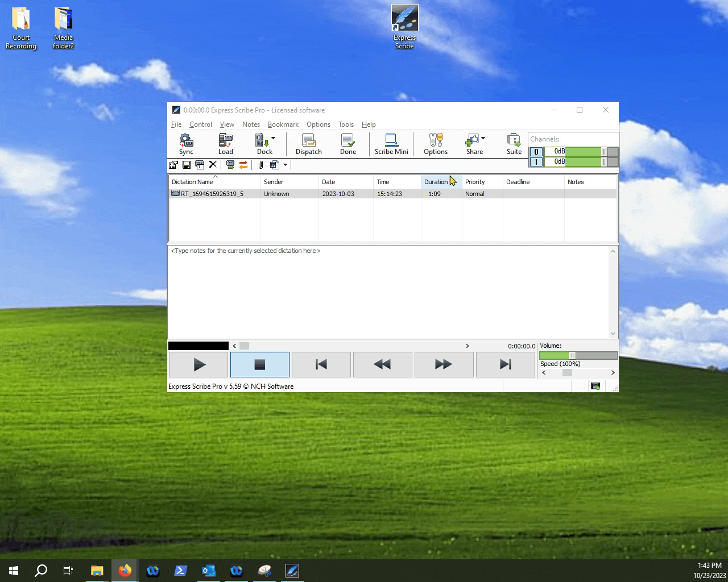This screenshot has height=582, width=728.
Task: Open the Sync tool
Action: pos(185,143)
